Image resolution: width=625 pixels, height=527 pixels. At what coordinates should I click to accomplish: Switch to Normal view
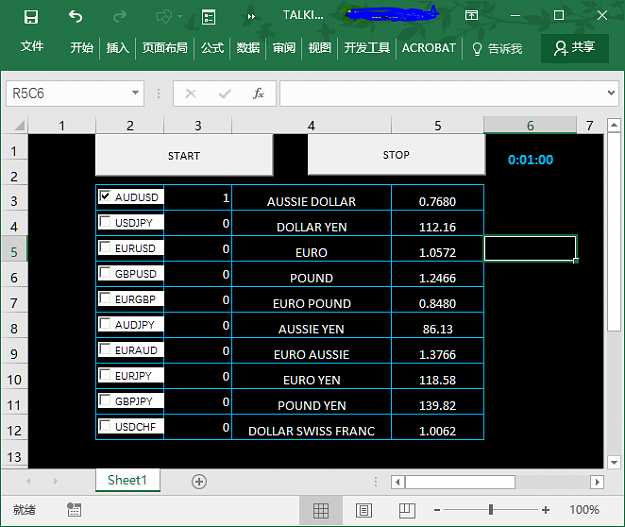pyautogui.click(x=321, y=510)
